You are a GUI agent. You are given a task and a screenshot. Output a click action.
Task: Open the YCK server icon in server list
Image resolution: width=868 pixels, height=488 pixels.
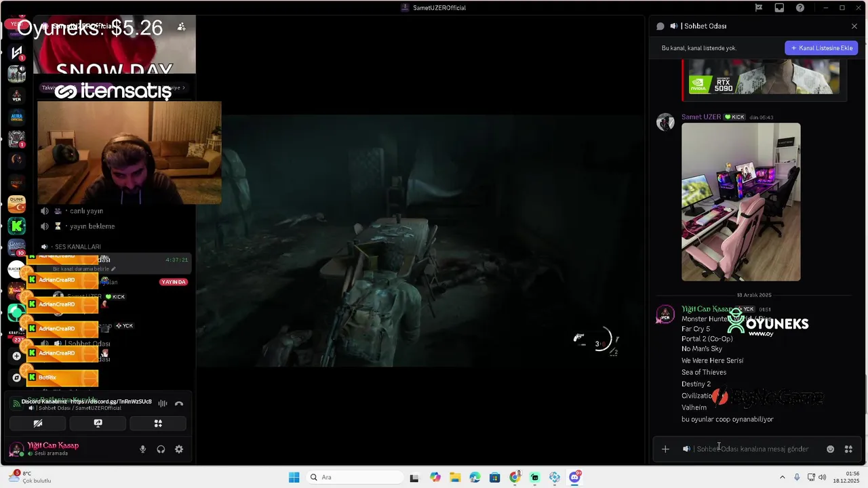[x=17, y=96]
